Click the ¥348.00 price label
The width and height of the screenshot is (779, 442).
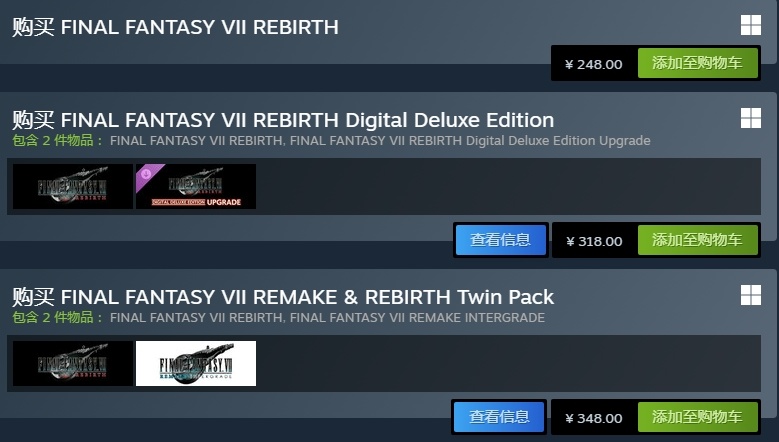click(x=594, y=418)
